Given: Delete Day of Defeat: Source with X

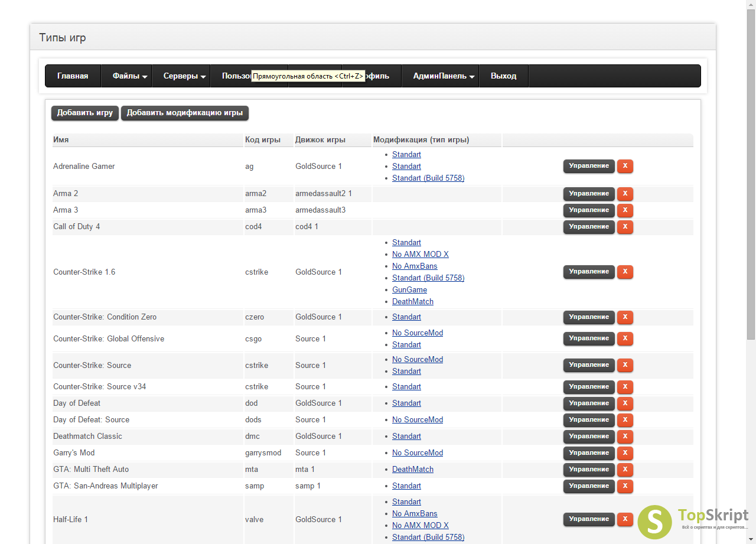Looking at the screenshot, I should (625, 420).
